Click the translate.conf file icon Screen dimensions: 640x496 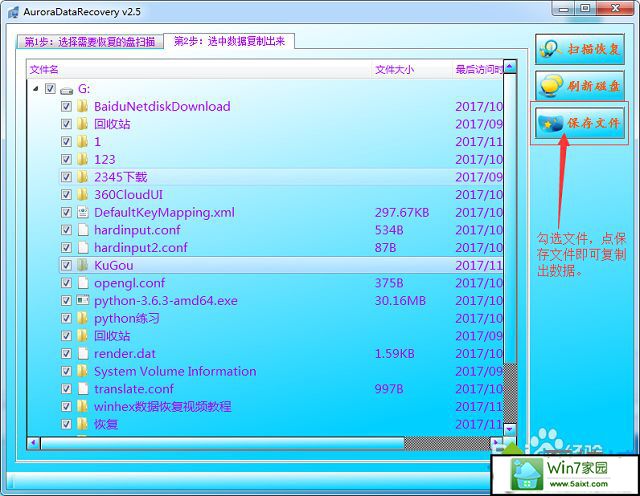[83, 388]
